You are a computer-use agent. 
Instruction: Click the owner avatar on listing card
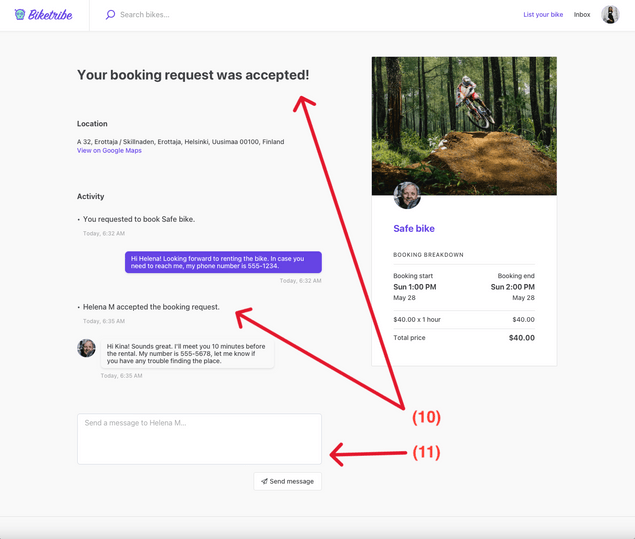407,195
